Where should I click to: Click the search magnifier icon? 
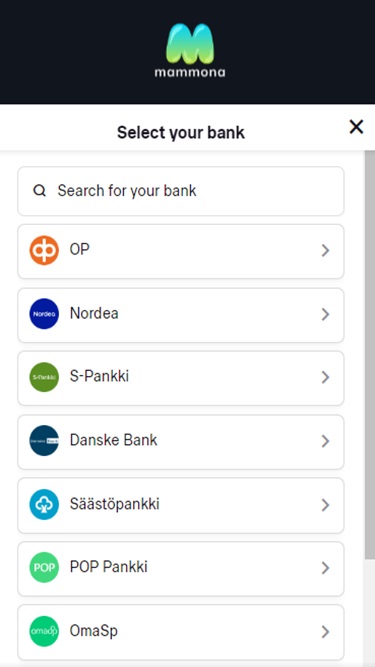pos(40,191)
